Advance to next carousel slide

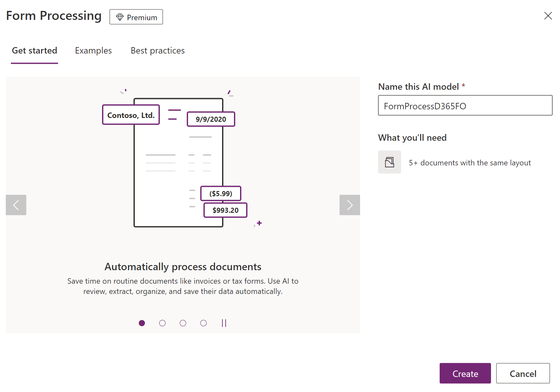pyautogui.click(x=350, y=205)
